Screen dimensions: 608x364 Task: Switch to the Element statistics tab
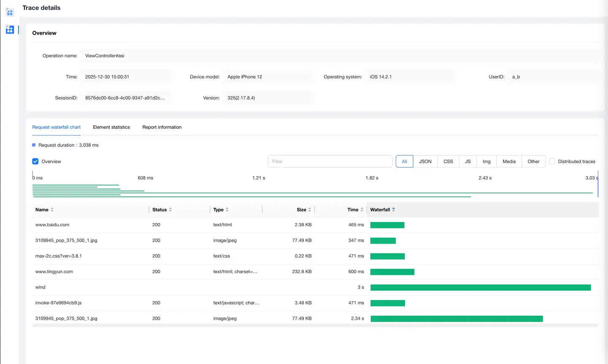pos(111,127)
